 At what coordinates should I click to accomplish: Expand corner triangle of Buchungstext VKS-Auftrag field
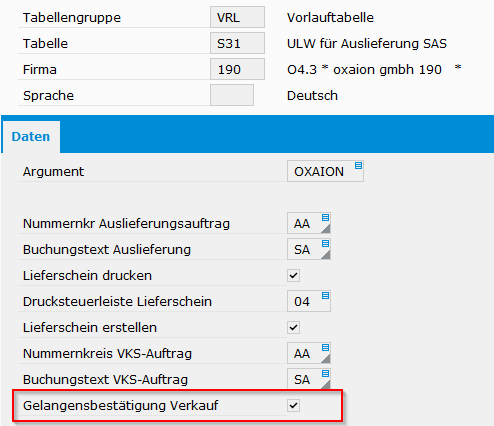click(x=326, y=385)
